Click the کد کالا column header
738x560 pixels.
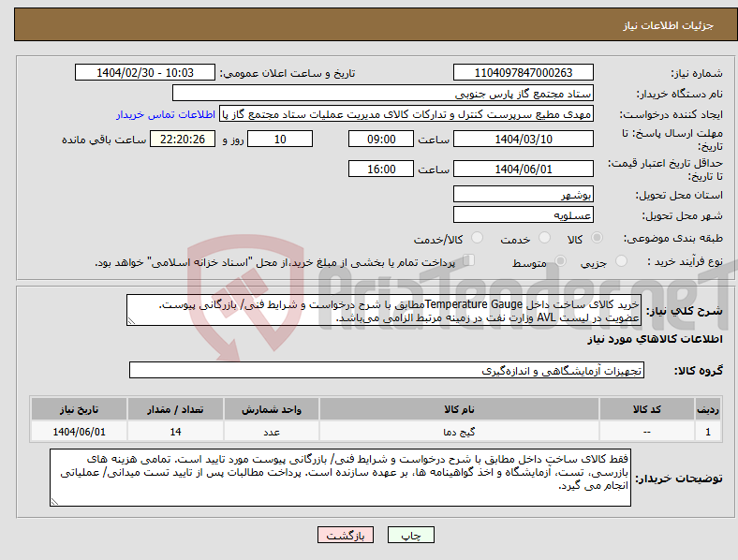(647, 409)
